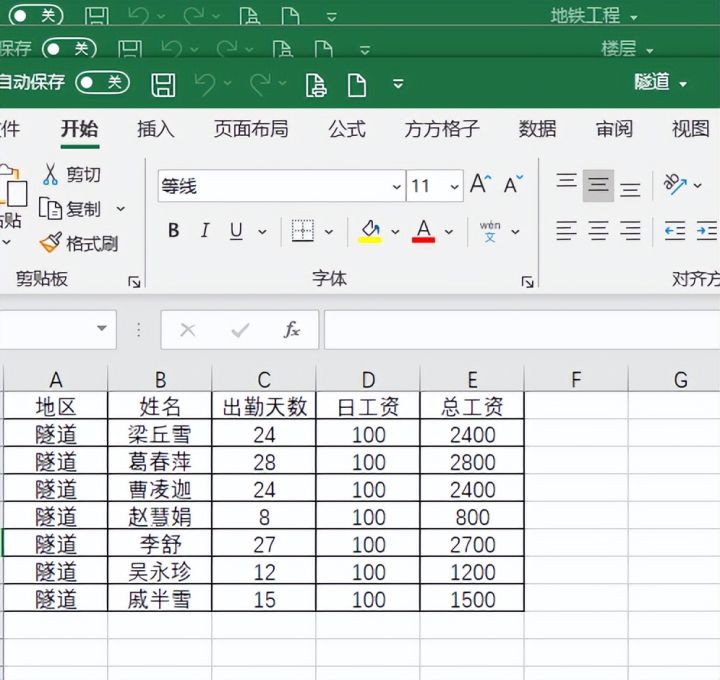Expand font color dropdown
This screenshot has width=720, height=680.
click(449, 232)
